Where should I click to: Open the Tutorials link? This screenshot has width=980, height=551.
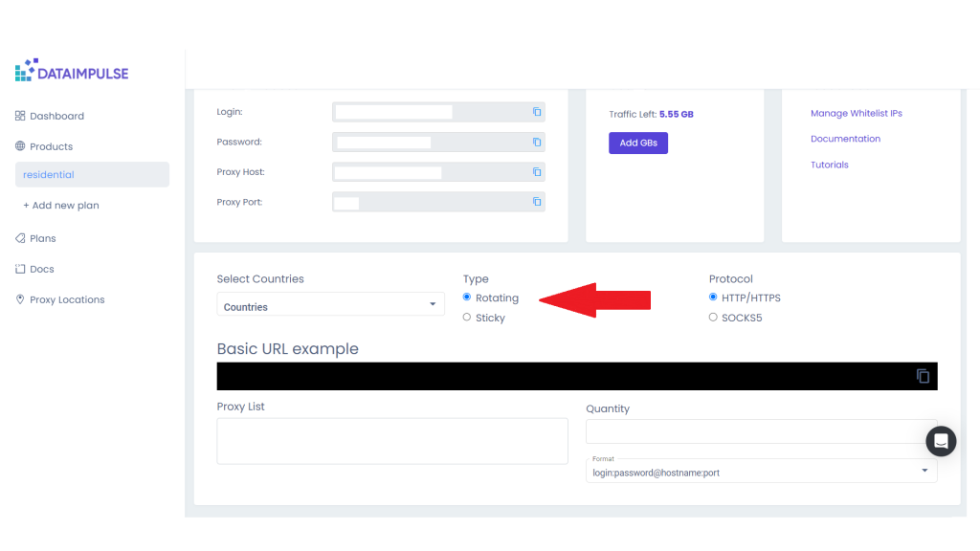point(830,165)
